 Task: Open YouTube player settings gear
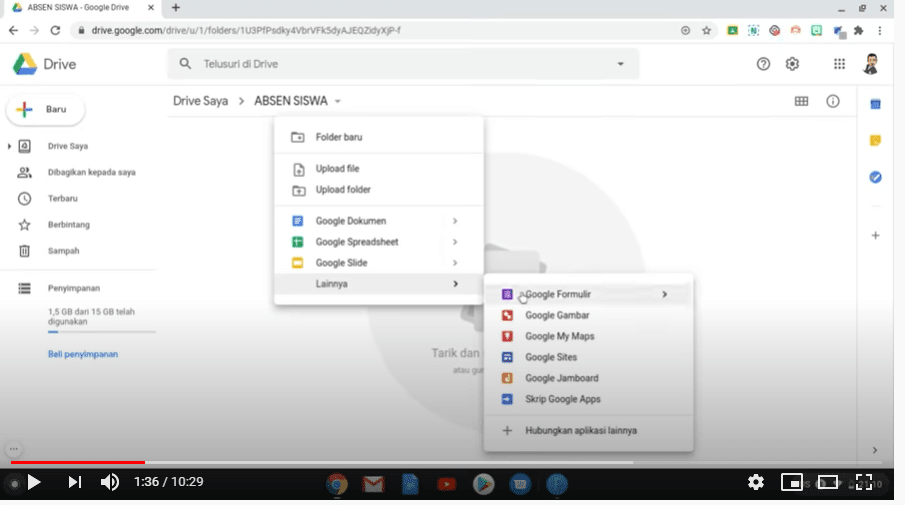point(756,482)
